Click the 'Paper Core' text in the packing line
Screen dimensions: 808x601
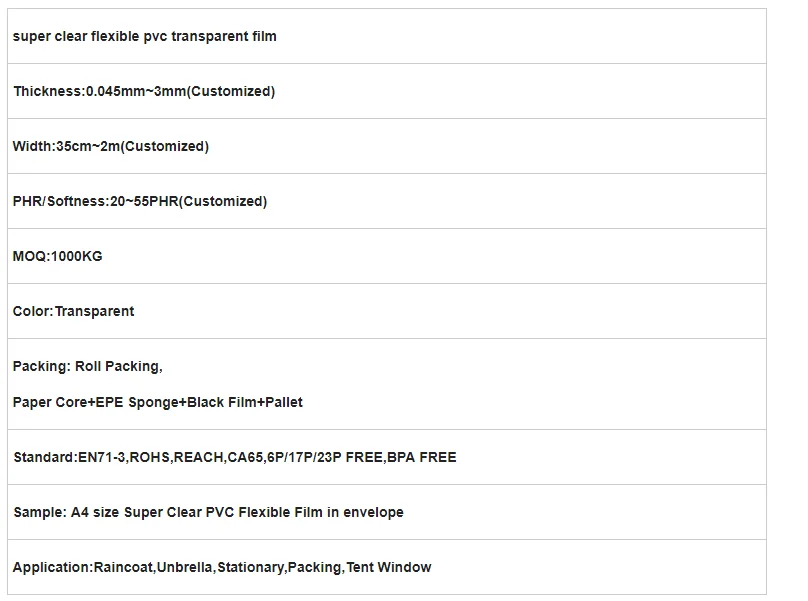point(46,403)
